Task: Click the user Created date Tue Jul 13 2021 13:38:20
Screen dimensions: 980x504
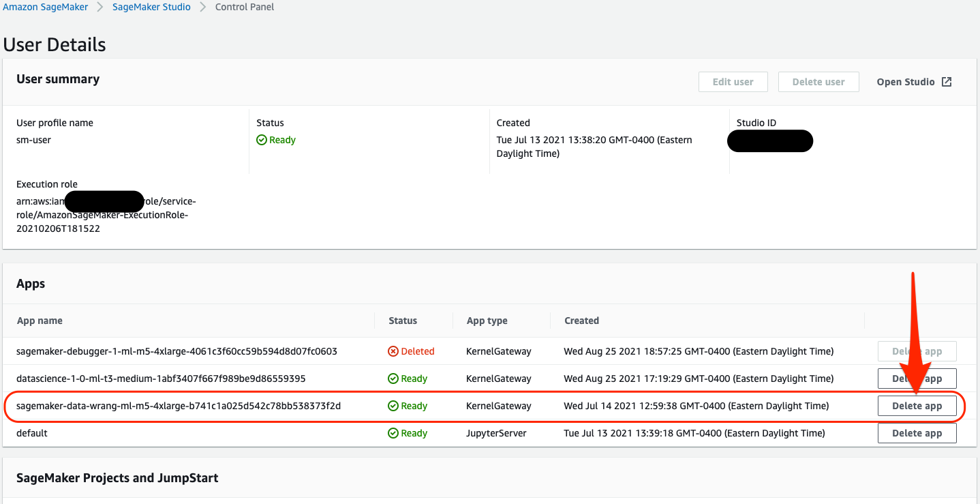Action: coord(594,147)
